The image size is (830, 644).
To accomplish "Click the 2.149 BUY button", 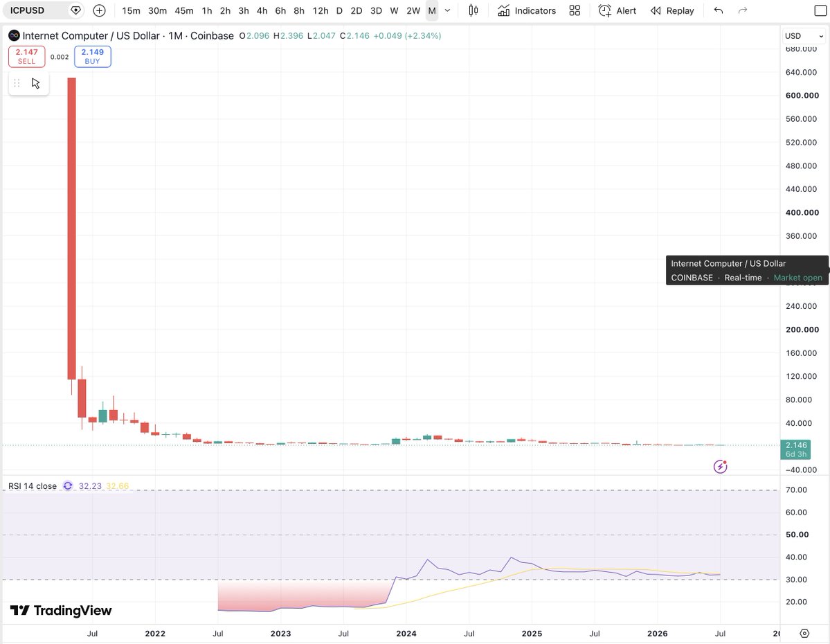I will click(x=93, y=57).
